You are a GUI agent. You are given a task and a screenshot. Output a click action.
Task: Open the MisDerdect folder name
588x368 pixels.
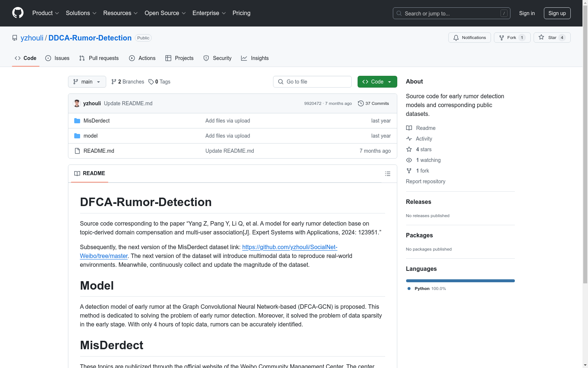[x=97, y=121]
